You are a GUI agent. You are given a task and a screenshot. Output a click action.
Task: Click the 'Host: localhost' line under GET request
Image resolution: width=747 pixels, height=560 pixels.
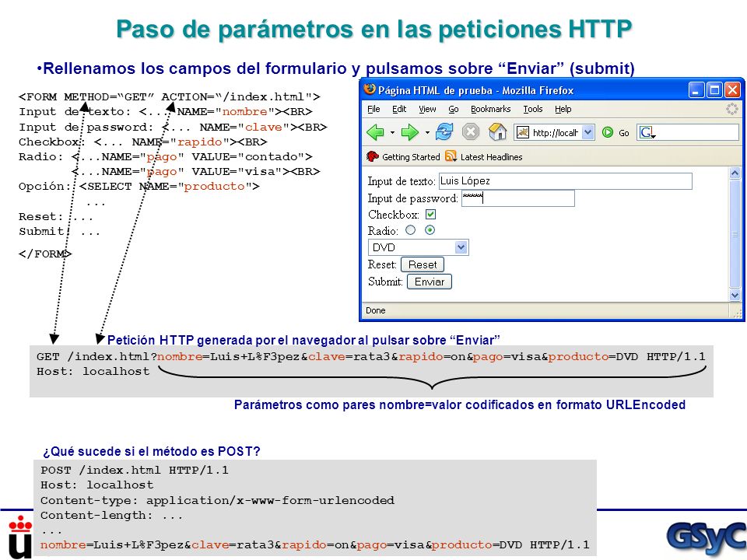[93, 372]
